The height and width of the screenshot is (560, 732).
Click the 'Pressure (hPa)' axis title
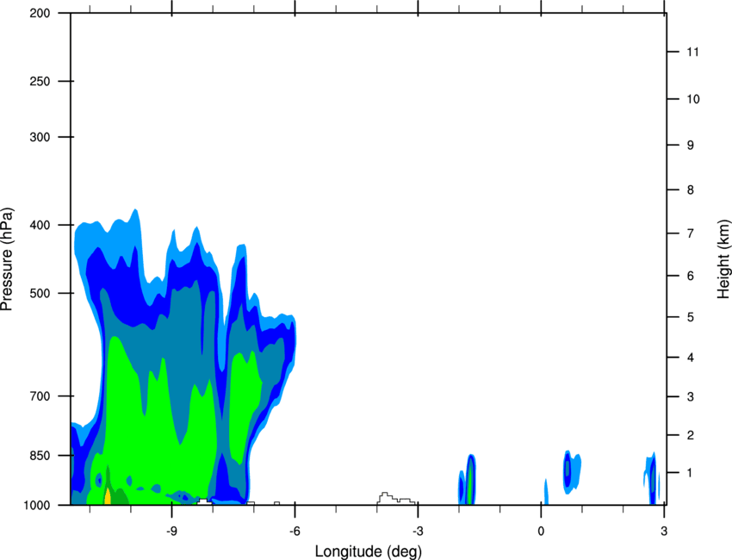point(8,259)
